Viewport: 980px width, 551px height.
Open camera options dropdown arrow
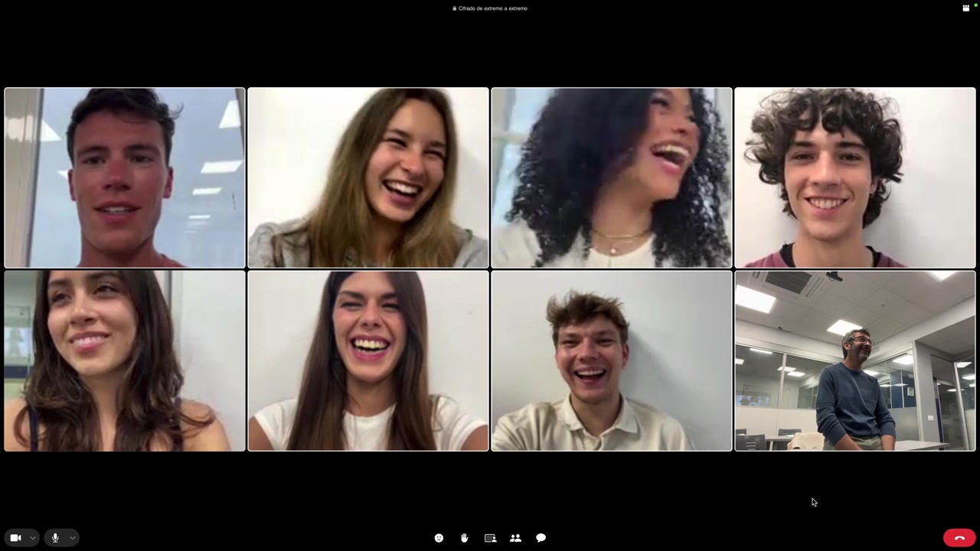point(32,538)
